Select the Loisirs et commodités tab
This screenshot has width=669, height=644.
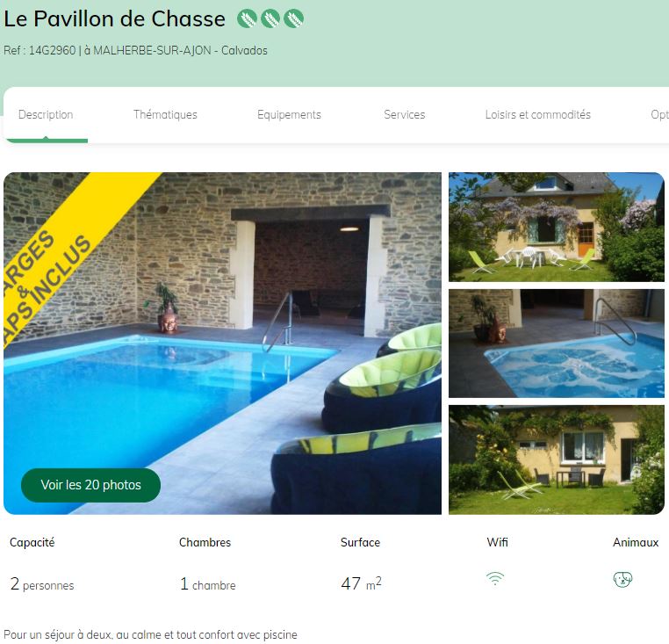[x=537, y=114]
